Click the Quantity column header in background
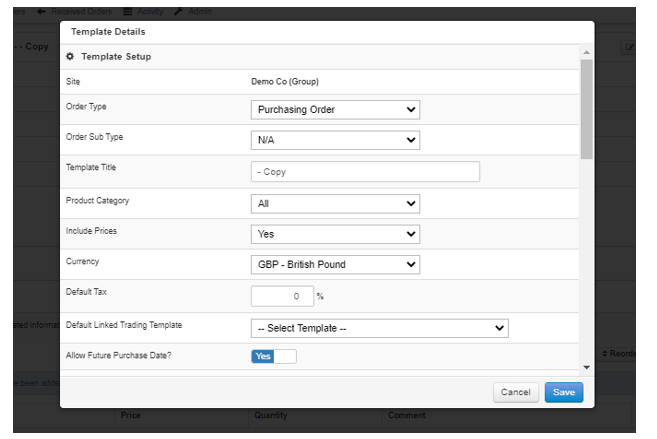The height and width of the screenshot is (439, 657). 271,415
